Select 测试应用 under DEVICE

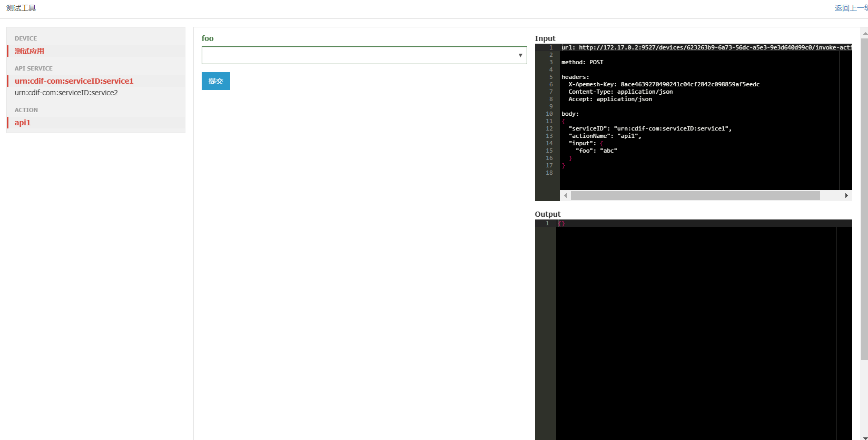[x=29, y=51]
